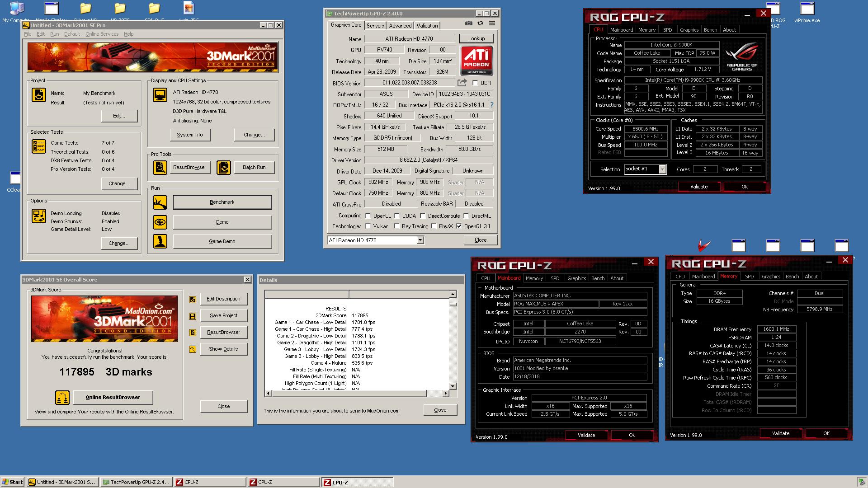Click the Project icon in 3DMark2001

tap(39, 95)
